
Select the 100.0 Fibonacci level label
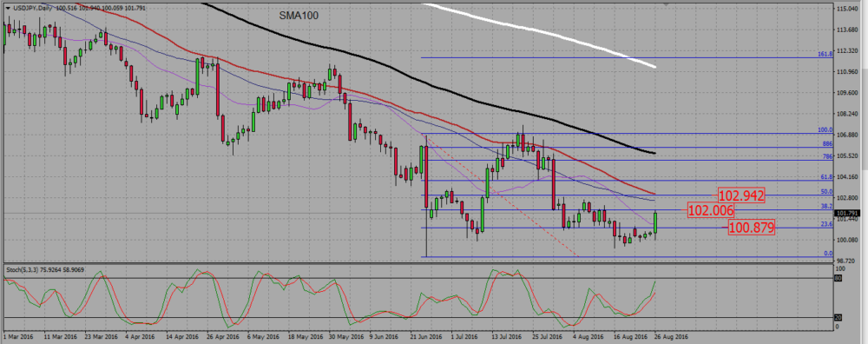[x=825, y=130]
